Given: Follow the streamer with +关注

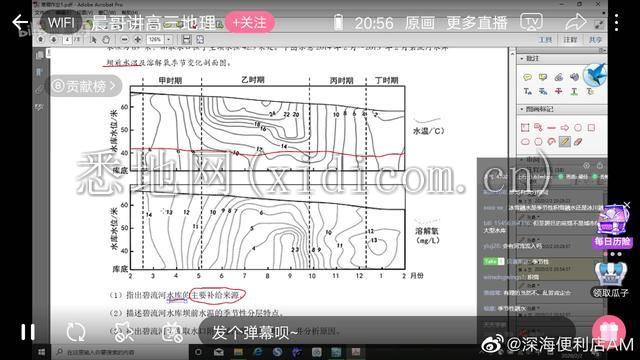Looking at the screenshot, I should click(x=249, y=22).
